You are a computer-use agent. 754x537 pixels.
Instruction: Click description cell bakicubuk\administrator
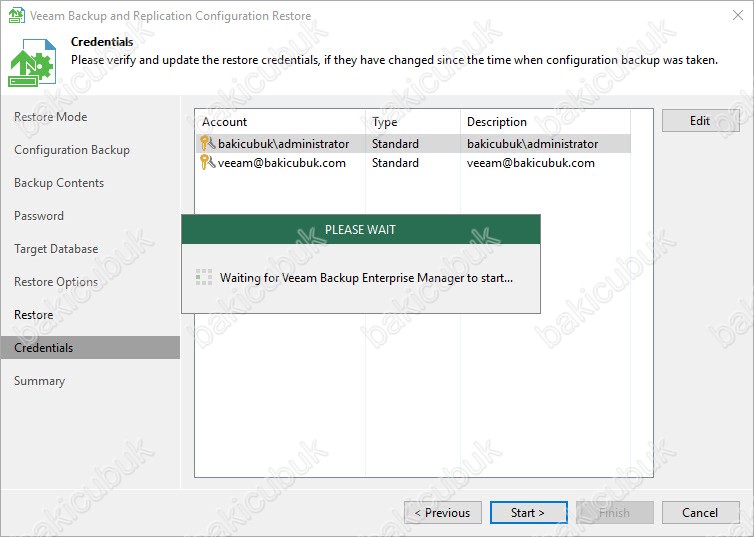coord(532,143)
